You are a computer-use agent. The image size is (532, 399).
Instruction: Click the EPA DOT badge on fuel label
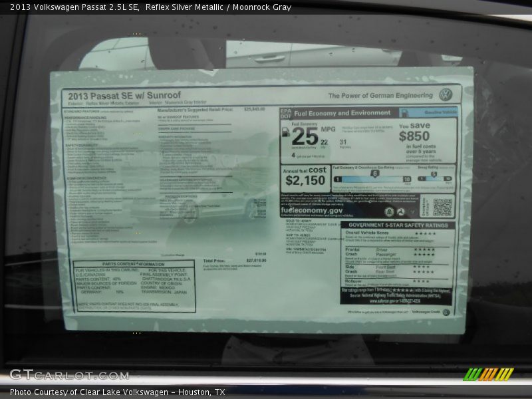(x=286, y=114)
